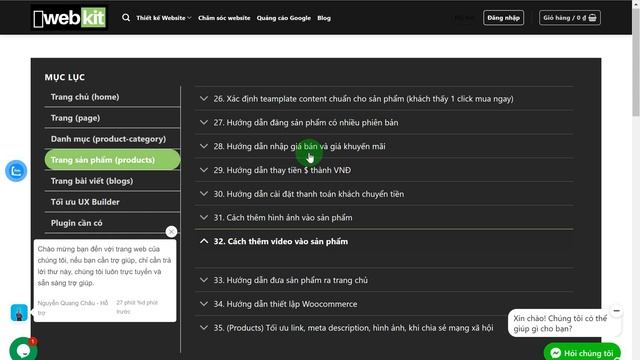Expand item 30 chevron thanh toán chuyển tiền
Image resolution: width=640 pixels, height=360 pixels.
[x=204, y=194]
